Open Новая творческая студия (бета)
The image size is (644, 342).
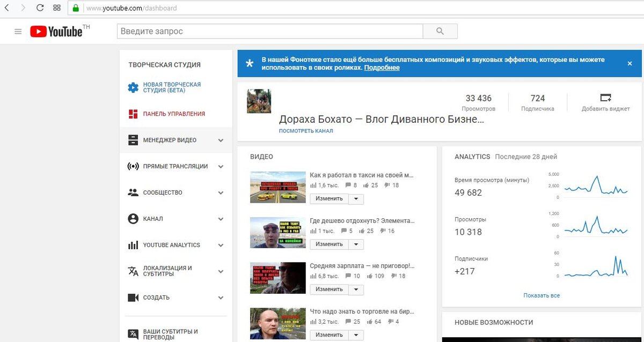pos(172,87)
